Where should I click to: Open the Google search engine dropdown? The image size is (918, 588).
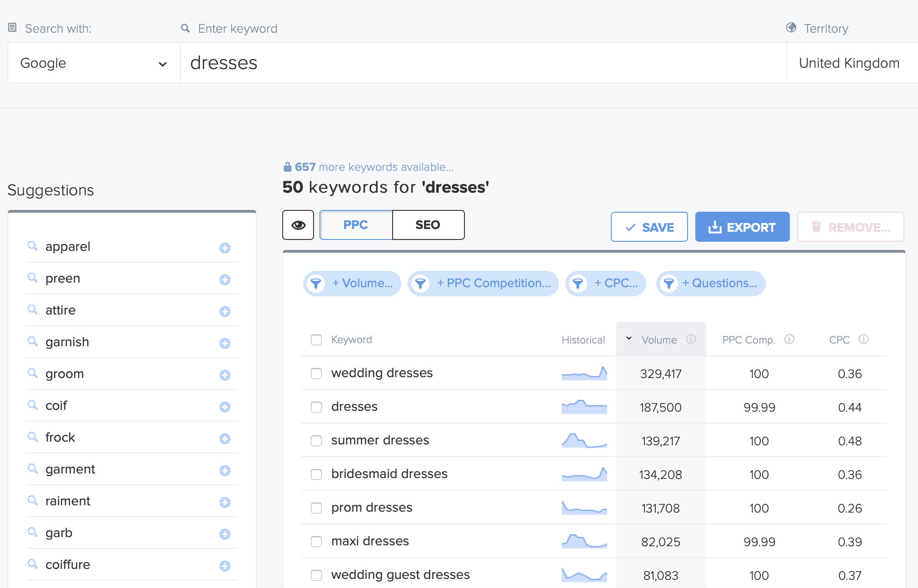click(x=94, y=63)
